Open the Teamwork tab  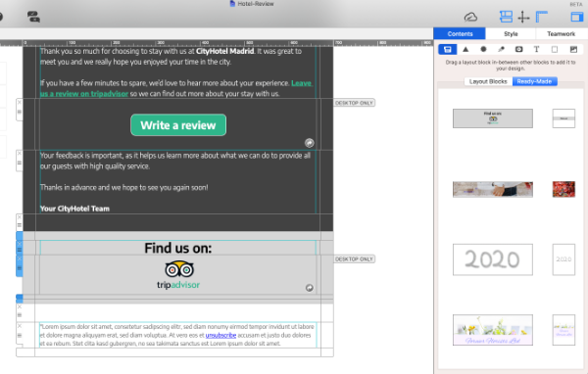click(x=561, y=33)
